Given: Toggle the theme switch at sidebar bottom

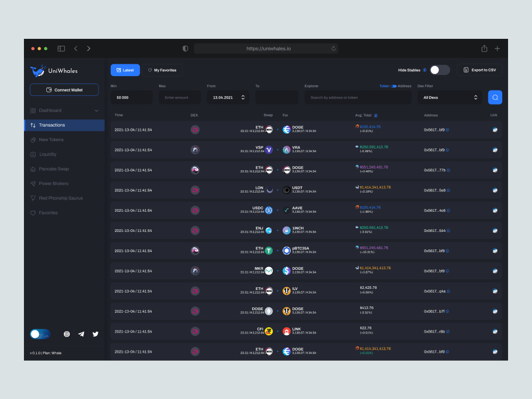Looking at the screenshot, I should (40, 334).
